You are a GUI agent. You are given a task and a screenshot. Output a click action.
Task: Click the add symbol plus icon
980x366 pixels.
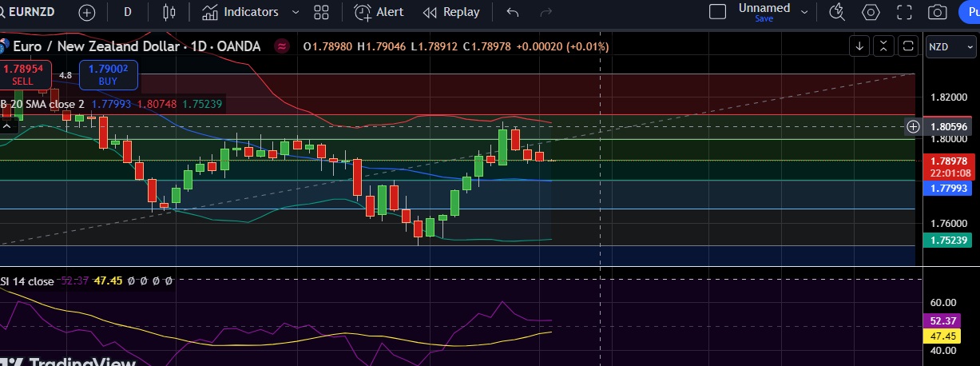(x=86, y=13)
